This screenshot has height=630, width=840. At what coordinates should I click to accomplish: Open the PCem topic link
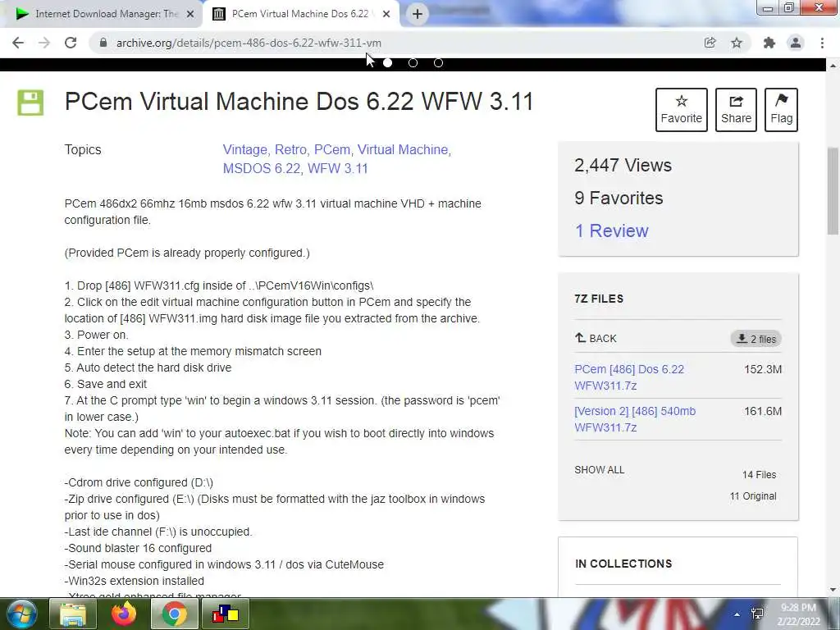pyautogui.click(x=333, y=149)
